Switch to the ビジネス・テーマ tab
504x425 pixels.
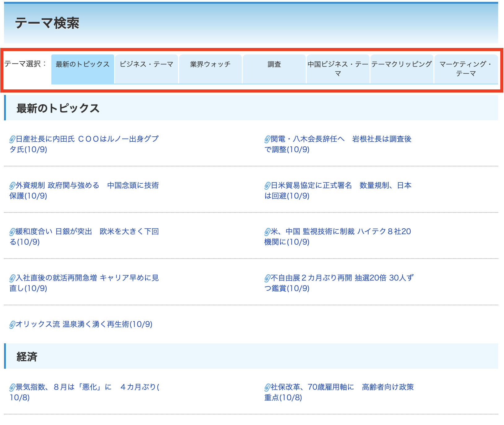[146, 69]
